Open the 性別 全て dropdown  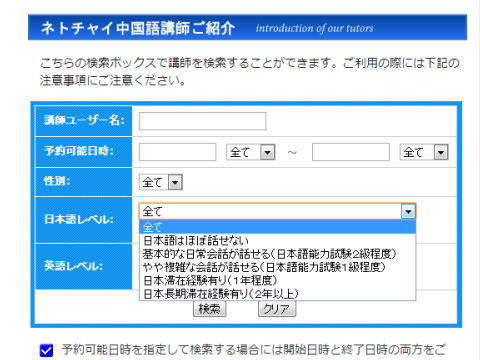(161, 182)
